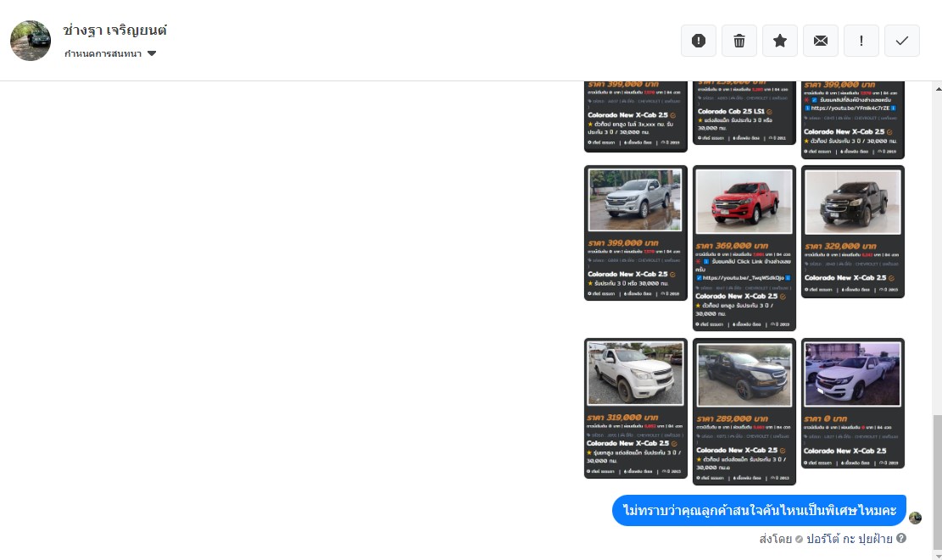Screen dimensions: 942x560
Task: Open the white Colorado 0 baht card
Action: 852,402
